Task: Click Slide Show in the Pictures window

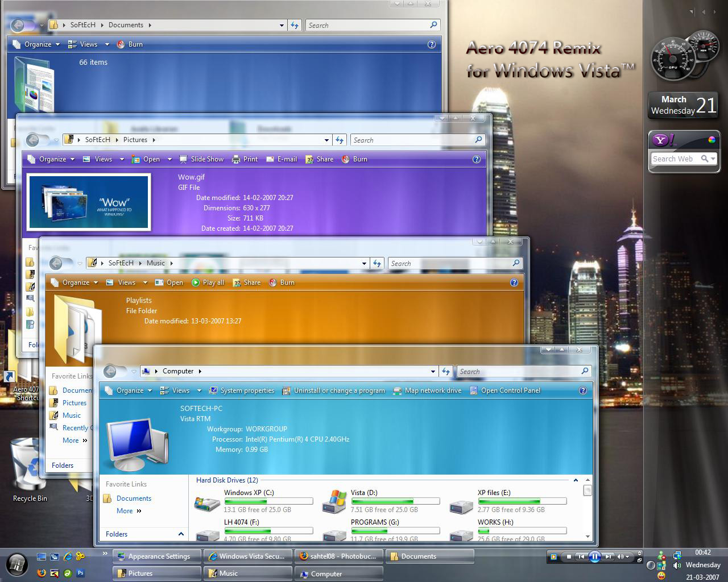Action: click(201, 159)
